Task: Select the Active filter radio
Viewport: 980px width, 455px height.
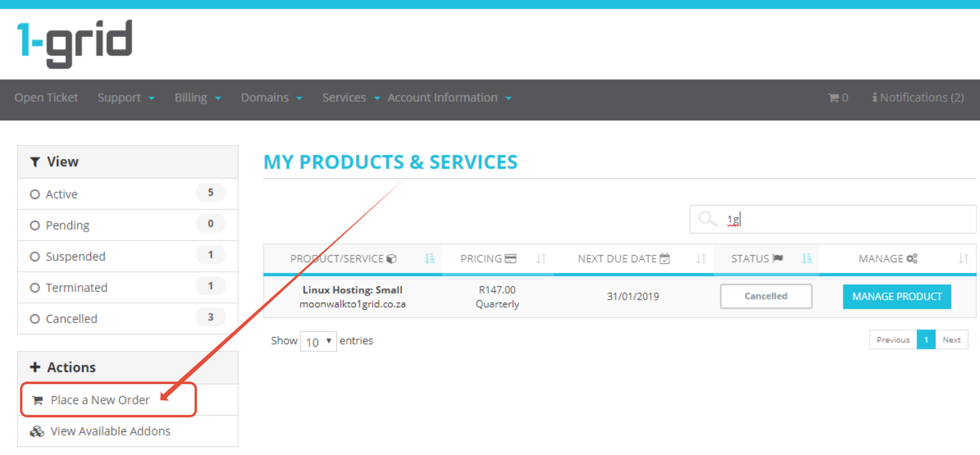Action: (35, 194)
